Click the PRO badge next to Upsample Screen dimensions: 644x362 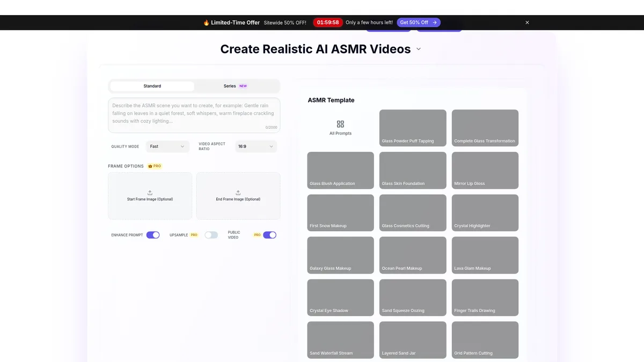tap(194, 235)
